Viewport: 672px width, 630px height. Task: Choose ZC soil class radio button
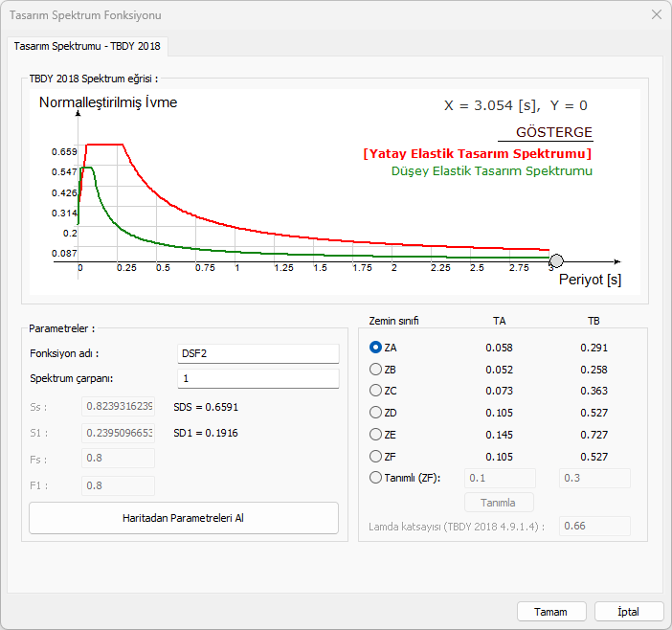(x=376, y=391)
